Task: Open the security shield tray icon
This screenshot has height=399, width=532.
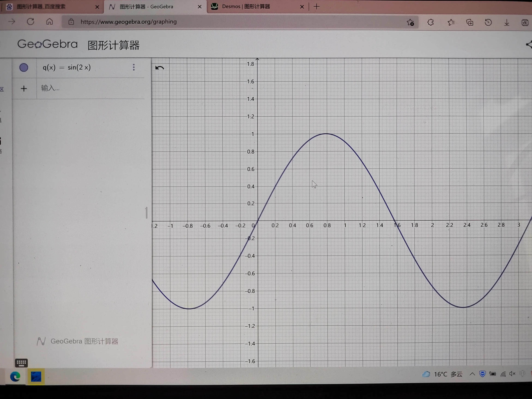Action: [482, 374]
